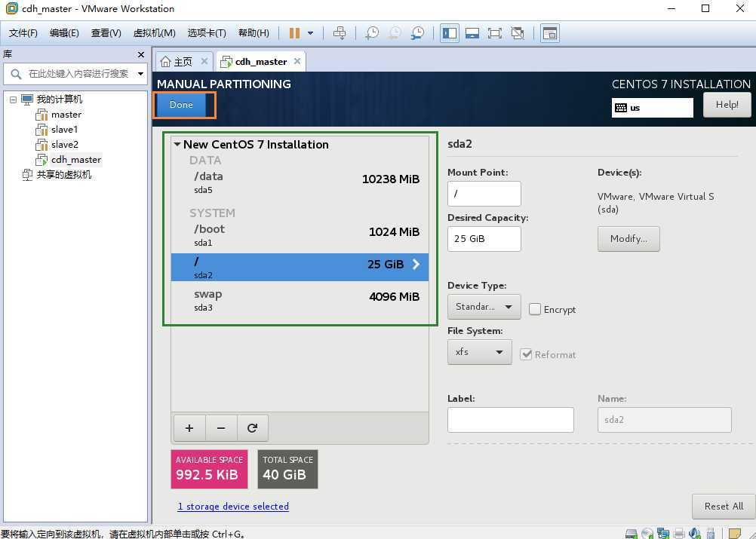This screenshot has height=539, width=756.
Task: Click the Mount Point input field
Action: tap(484, 194)
